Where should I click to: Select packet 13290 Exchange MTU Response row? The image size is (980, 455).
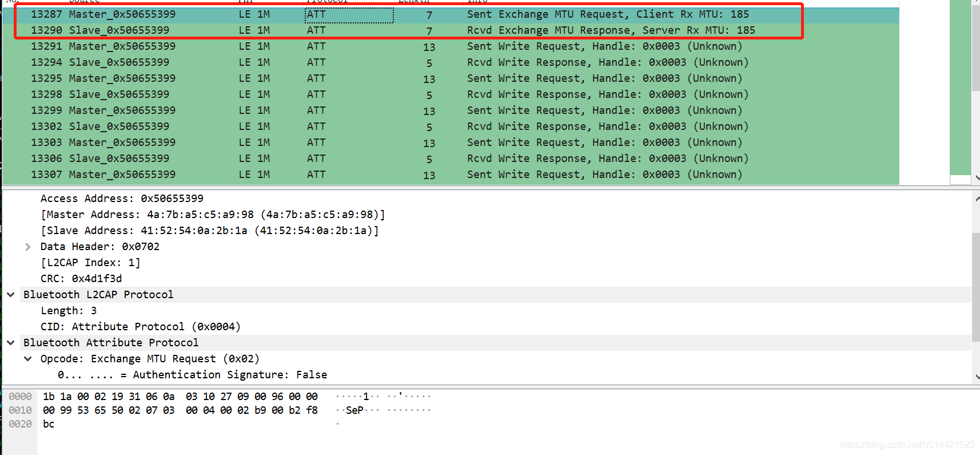click(x=451, y=31)
